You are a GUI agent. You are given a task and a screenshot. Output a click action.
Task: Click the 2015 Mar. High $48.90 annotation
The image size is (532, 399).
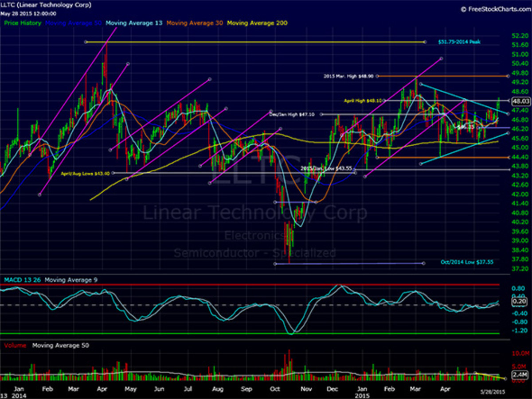348,76
